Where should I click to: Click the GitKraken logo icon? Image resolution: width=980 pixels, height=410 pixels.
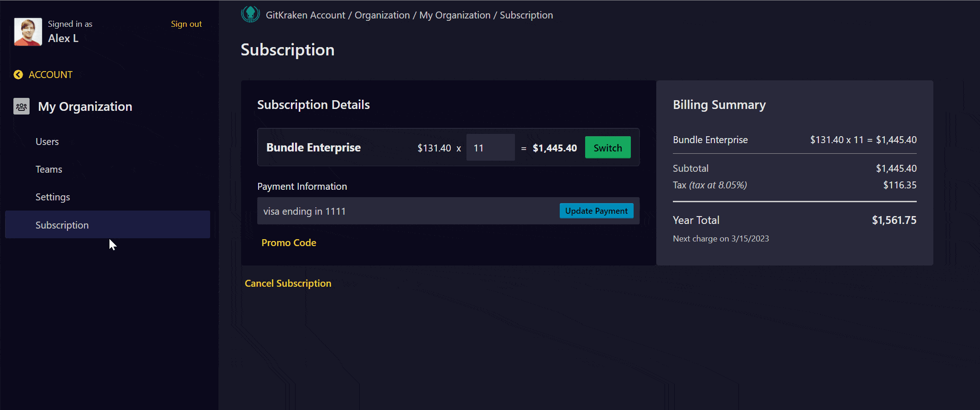coord(250,14)
